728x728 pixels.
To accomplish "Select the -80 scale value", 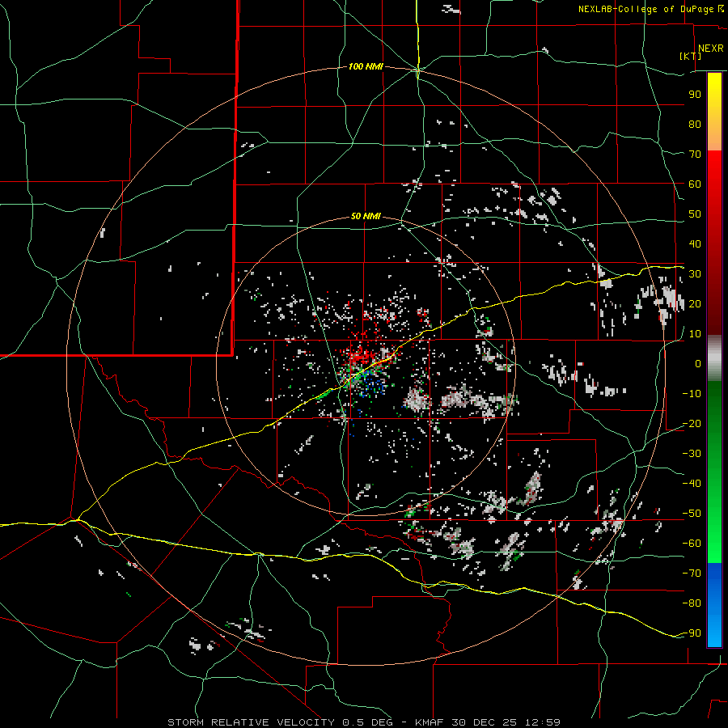I will point(692,603).
